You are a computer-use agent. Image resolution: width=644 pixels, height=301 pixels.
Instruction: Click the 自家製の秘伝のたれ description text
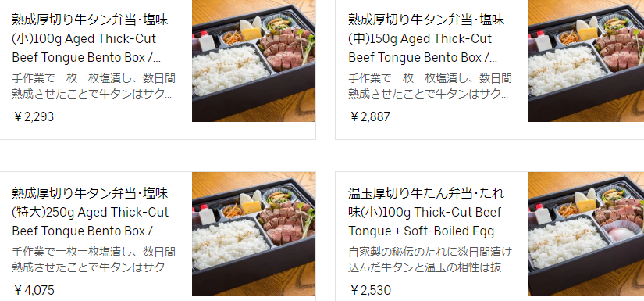[x=430, y=260]
